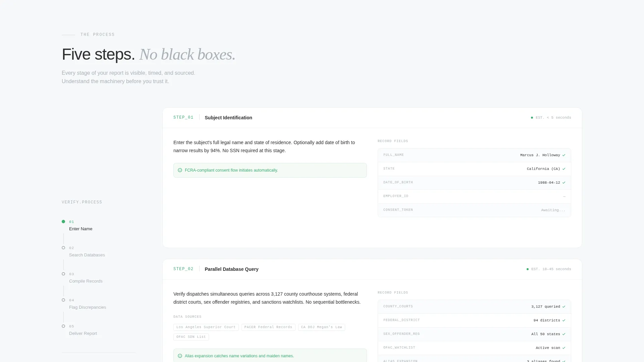Click checkmark beside Active scan
Screen dimensions: 644x362
pos(564,348)
